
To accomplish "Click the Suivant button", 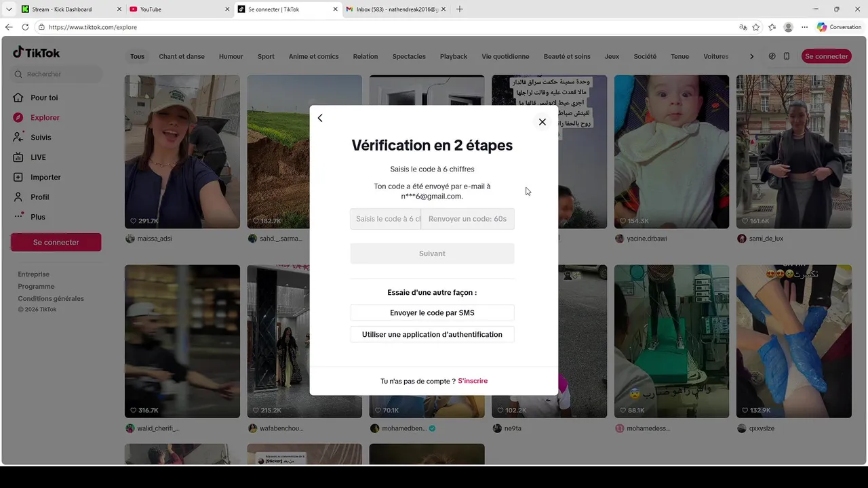I will tap(432, 253).
